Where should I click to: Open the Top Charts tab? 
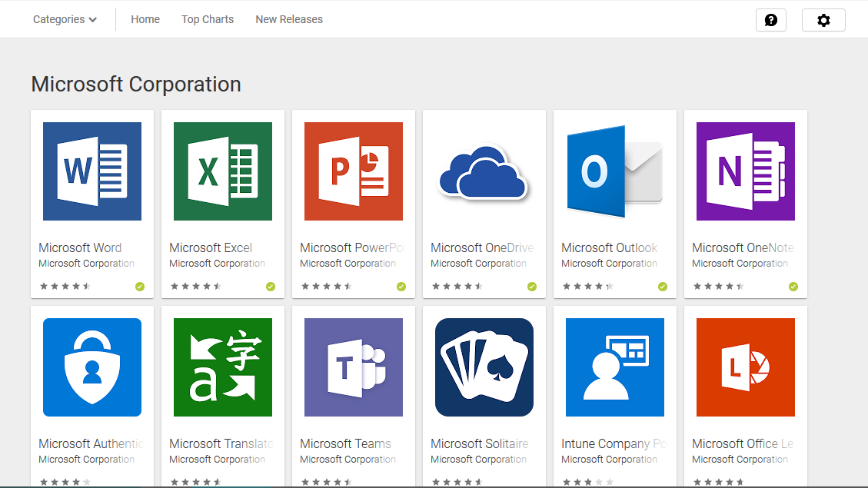click(208, 19)
